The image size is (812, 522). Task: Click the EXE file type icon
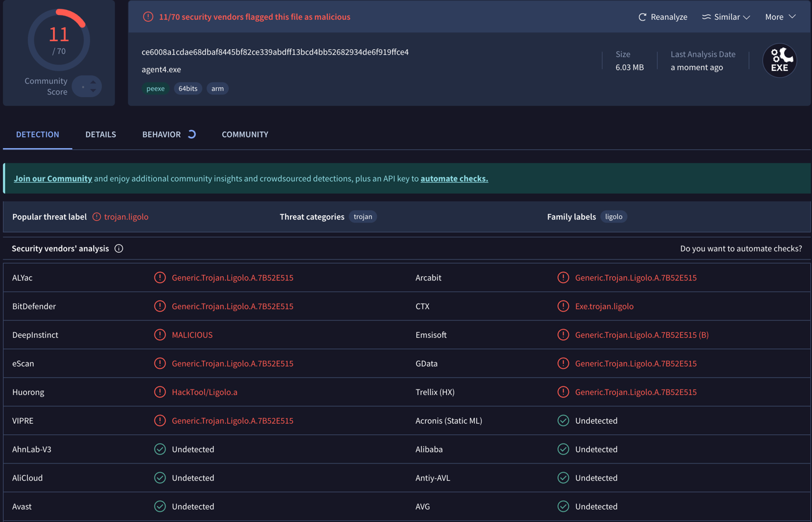[x=780, y=60]
